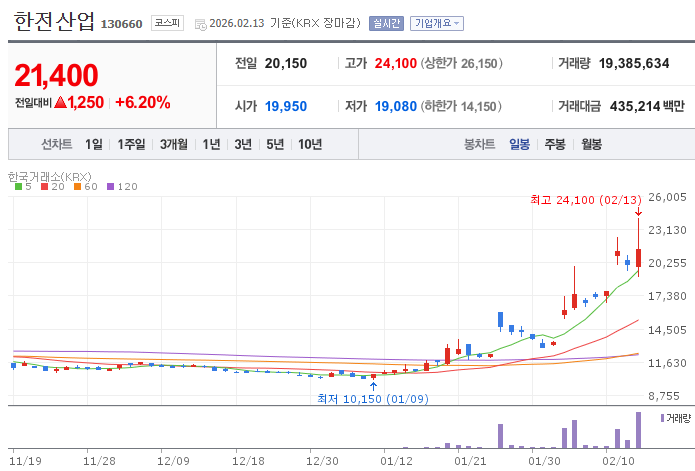Click the red 20-day moving average swatch
The image size is (695, 471).
click(x=44, y=187)
